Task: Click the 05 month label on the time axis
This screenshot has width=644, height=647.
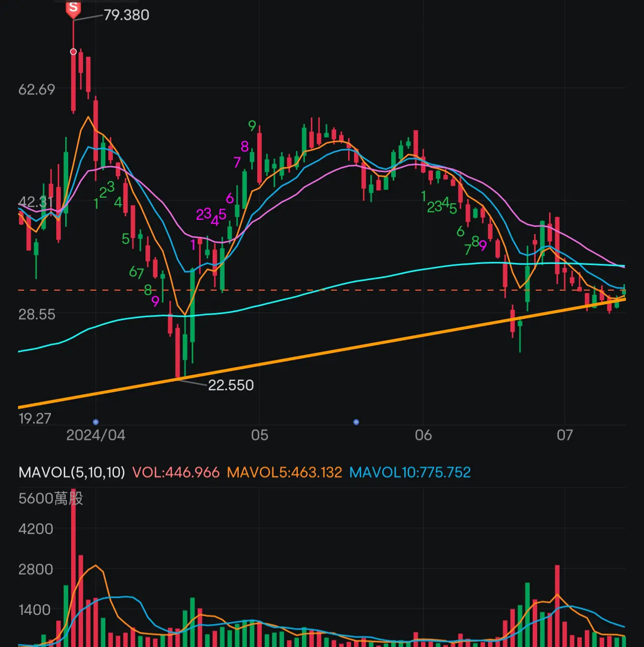Action: pos(259,435)
